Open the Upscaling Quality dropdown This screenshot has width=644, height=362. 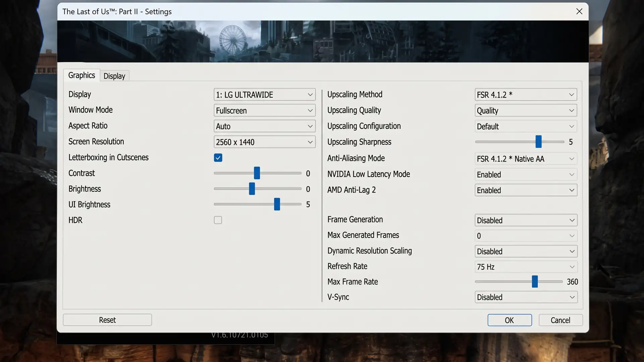(526, 111)
